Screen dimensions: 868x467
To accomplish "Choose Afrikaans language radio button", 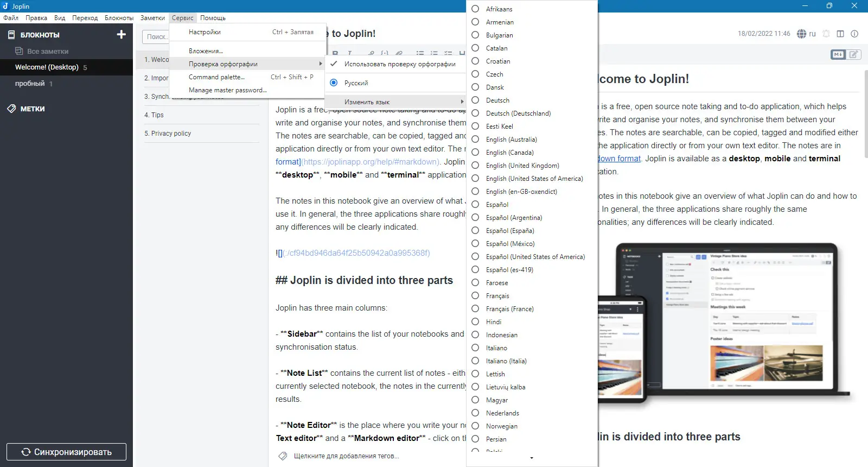I will 475,9.
